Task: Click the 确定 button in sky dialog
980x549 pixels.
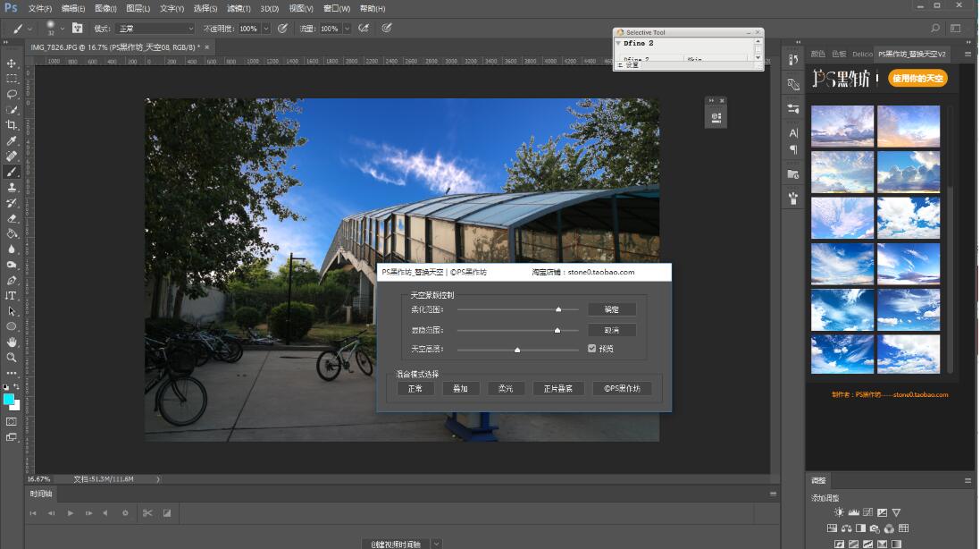Action: [612, 309]
